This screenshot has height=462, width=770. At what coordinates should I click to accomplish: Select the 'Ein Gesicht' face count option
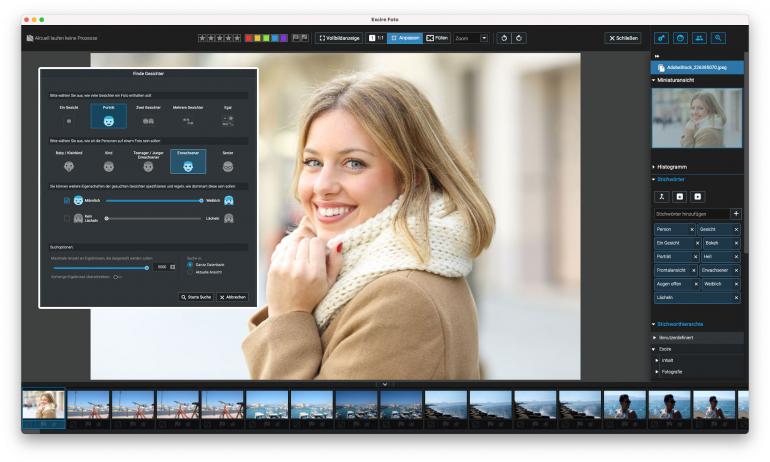69,116
